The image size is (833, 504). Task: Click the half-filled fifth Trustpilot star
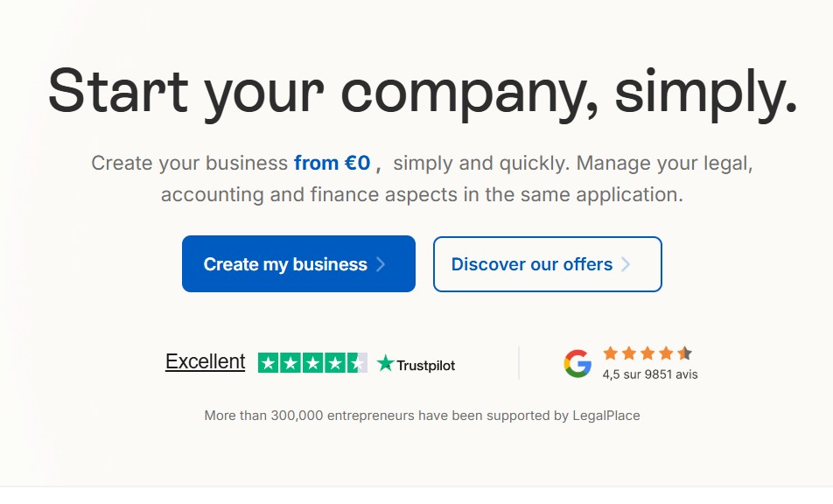pos(357,363)
